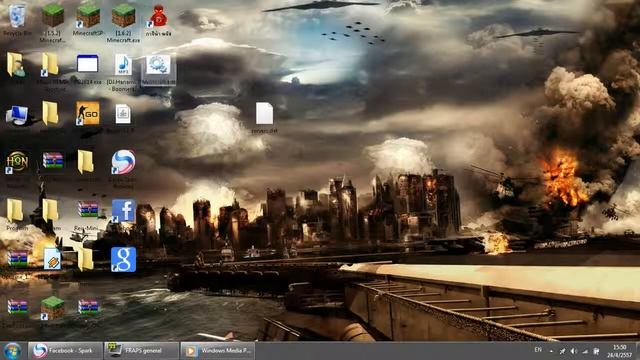Select the [1.6.2] Minecraft.exe icon
Screen dimensions: 640x360
click(x=123, y=16)
